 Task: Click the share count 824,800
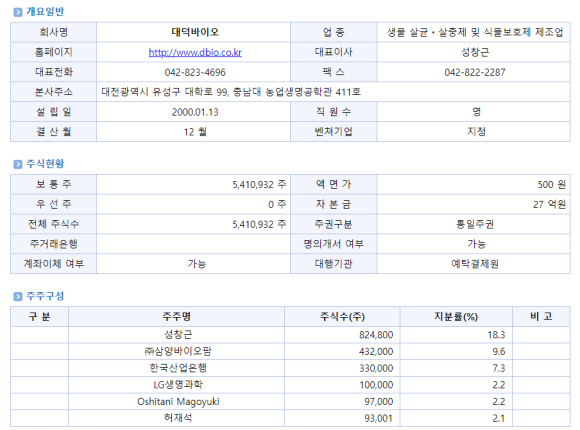point(376,335)
